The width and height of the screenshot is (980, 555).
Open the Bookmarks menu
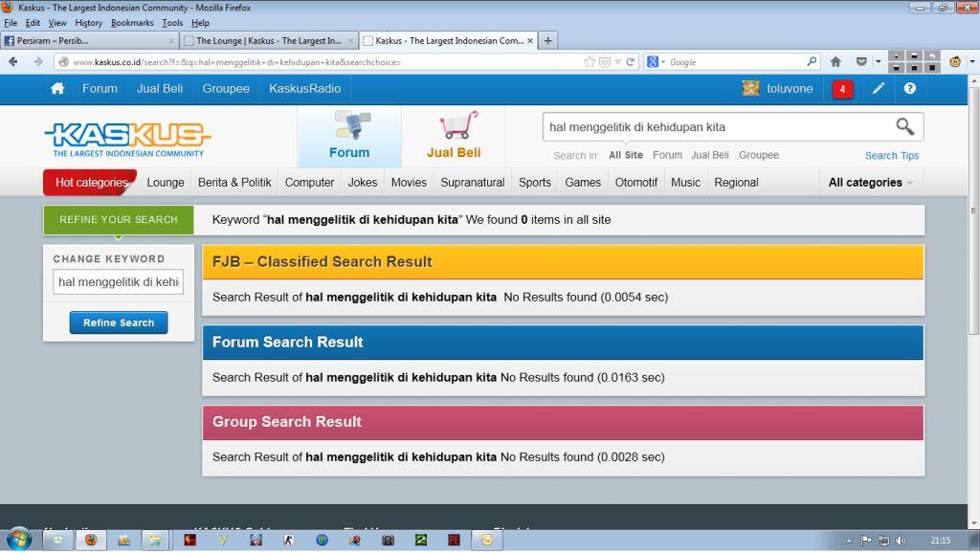click(x=132, y=23)
